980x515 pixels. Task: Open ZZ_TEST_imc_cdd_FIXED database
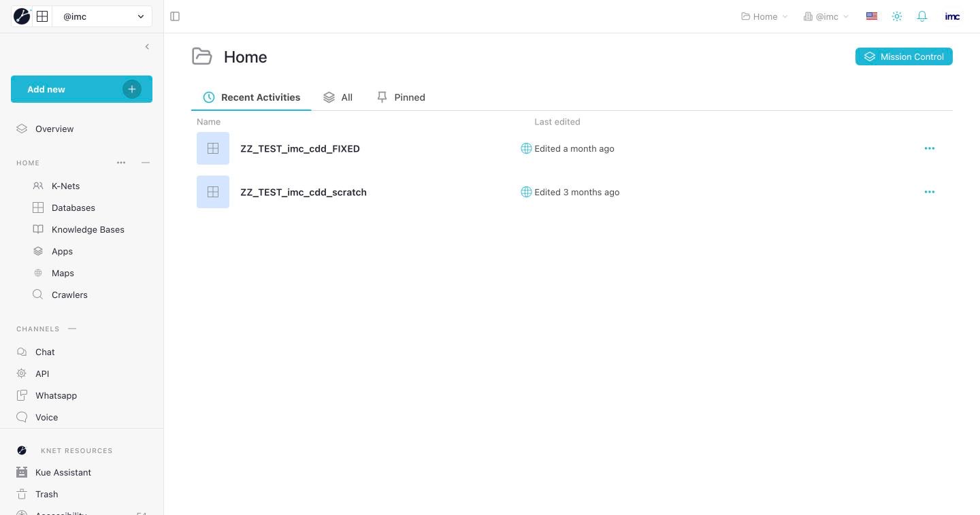click(x=300, y=148)
